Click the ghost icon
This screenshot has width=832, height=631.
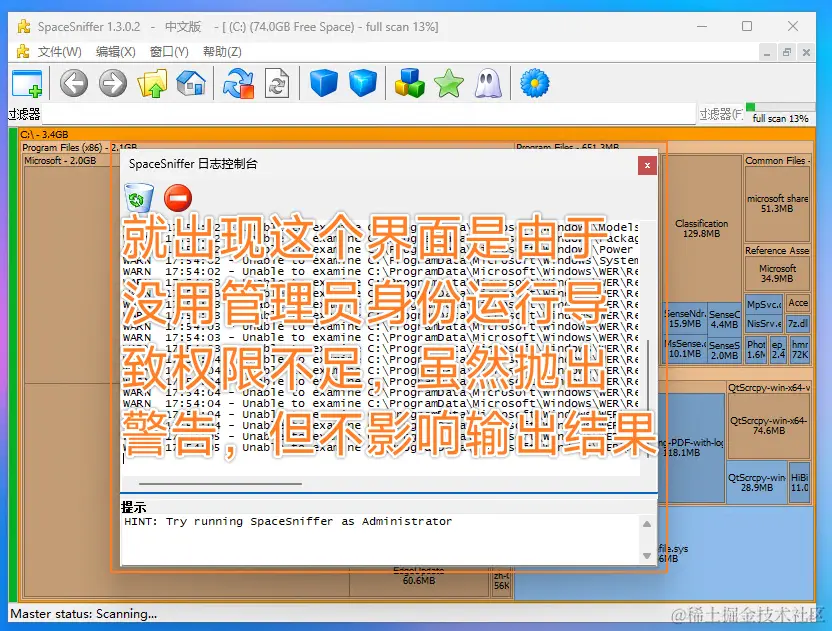(488, 83)
